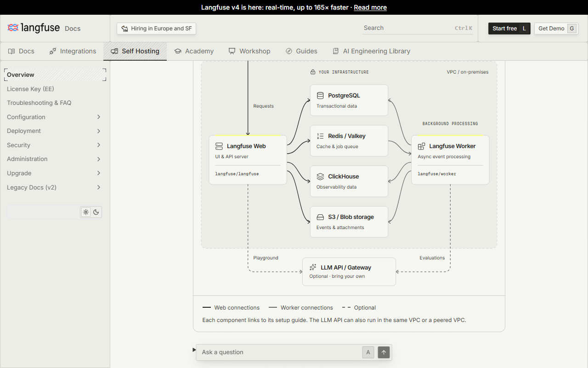Screen dimensions: 588x368
Task: Focus the Ask a question input
Action: click(280, 352)
